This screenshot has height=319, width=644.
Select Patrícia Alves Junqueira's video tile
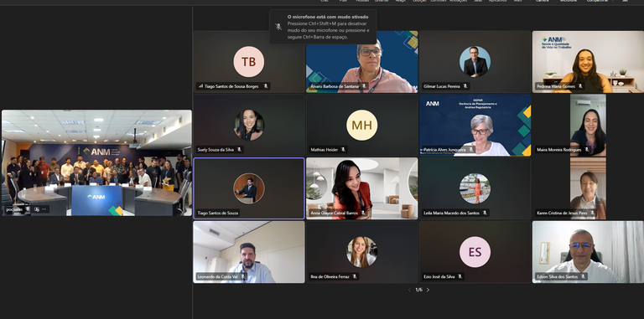click(475, 125)
